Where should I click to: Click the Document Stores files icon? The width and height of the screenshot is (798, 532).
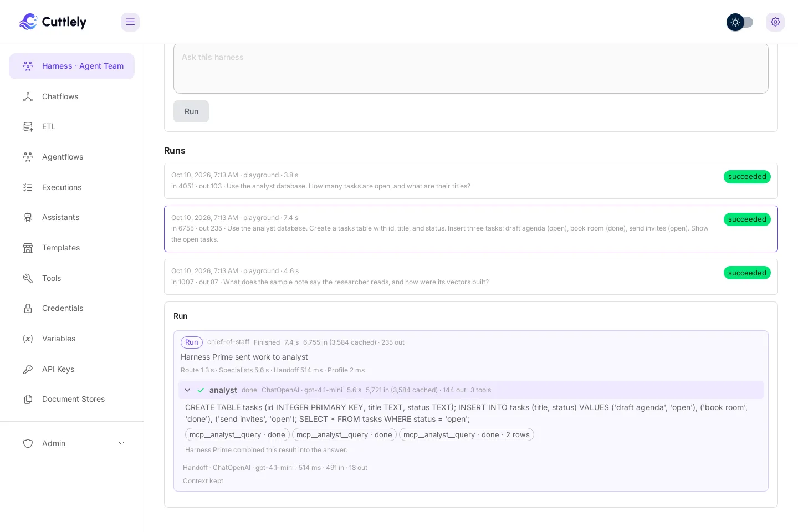28,399
